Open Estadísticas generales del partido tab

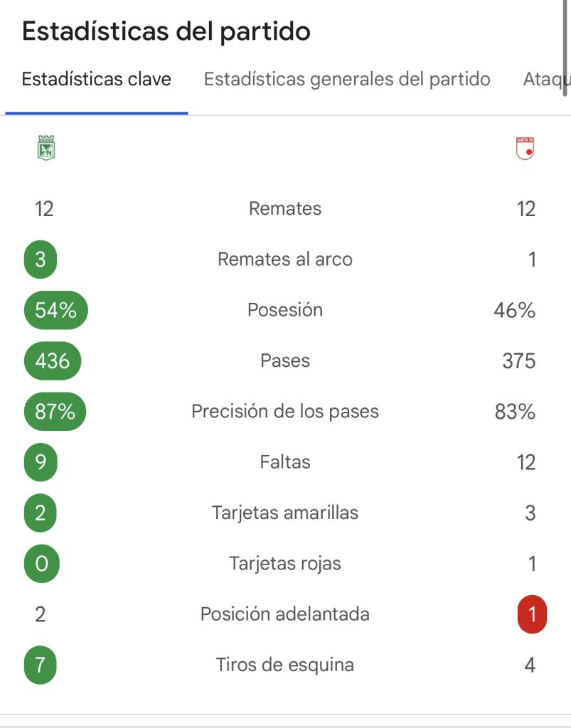click(x=347, y=80)
